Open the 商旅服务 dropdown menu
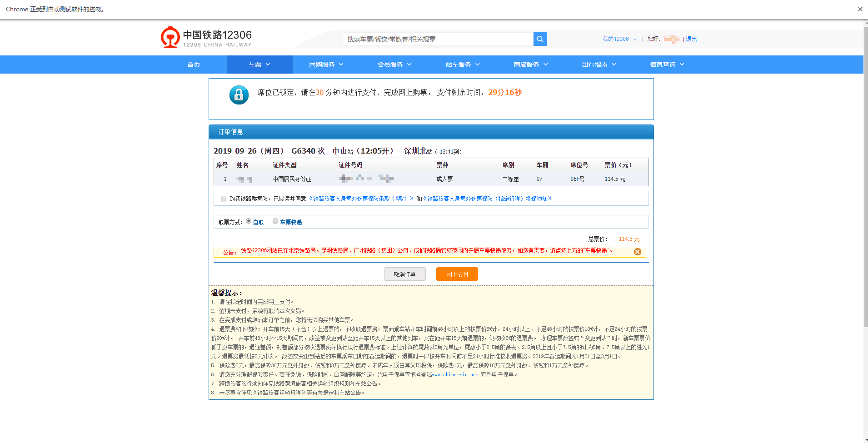Image resolution: width=868 pixels, height=443 pixels. coord(531,65)
